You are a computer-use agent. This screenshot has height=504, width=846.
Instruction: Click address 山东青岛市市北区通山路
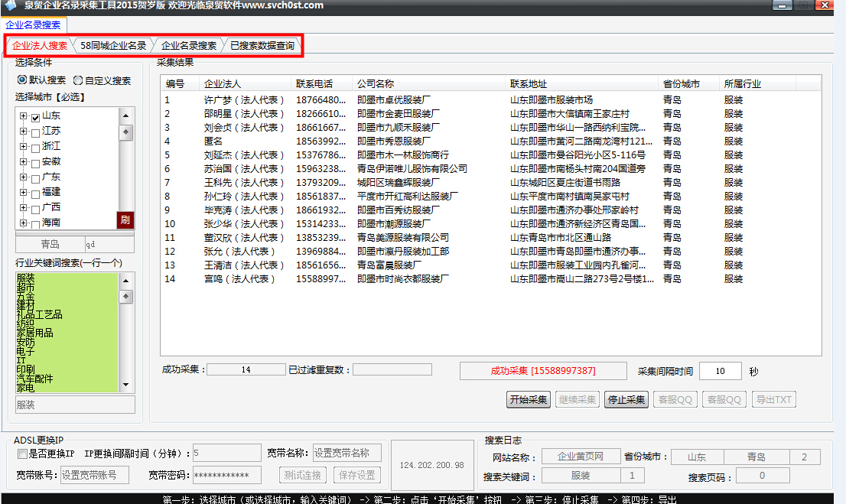point(561,237)
